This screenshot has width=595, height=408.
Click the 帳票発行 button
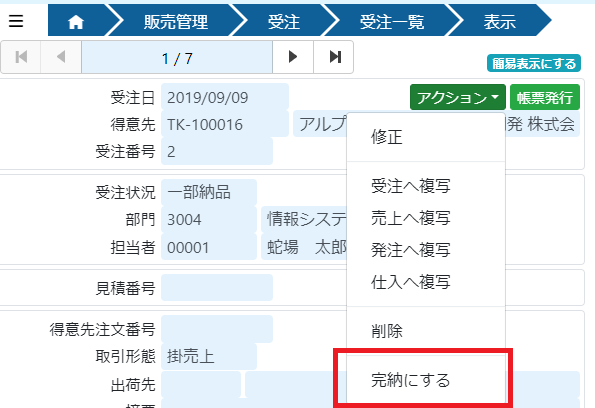click(x=545, y=97)
